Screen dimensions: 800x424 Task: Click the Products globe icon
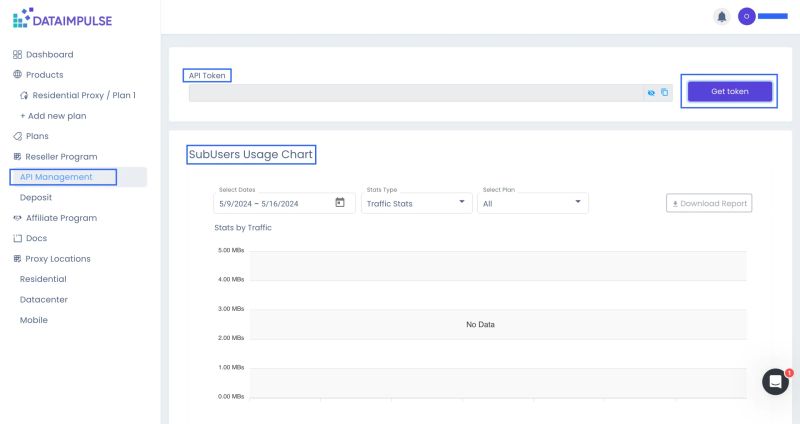point(17,74)
